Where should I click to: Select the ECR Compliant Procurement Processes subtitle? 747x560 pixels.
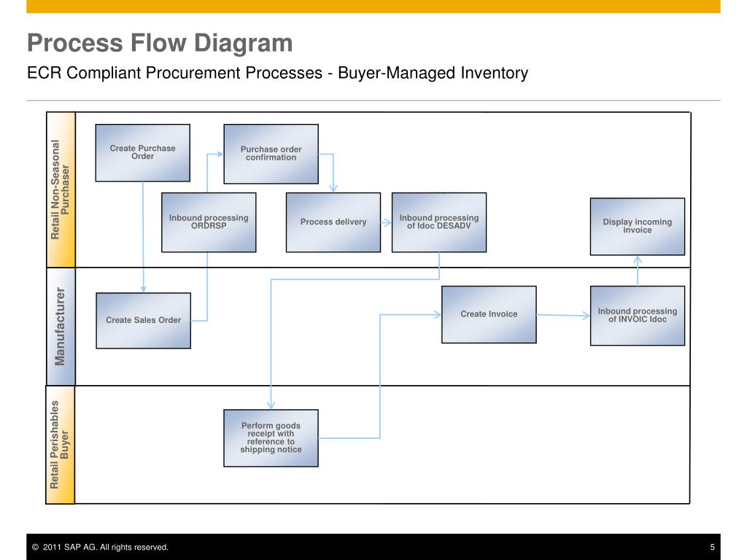[277, 73]
